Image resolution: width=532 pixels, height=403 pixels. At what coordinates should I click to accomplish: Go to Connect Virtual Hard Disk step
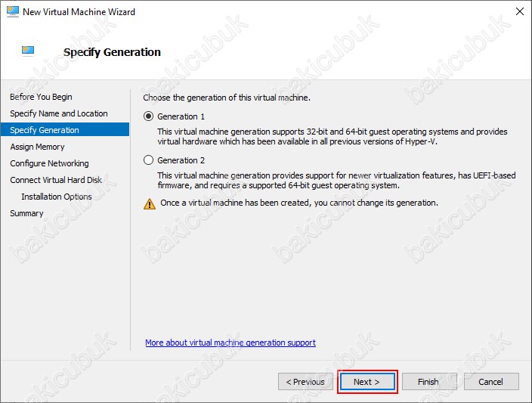tap(56, 180)
